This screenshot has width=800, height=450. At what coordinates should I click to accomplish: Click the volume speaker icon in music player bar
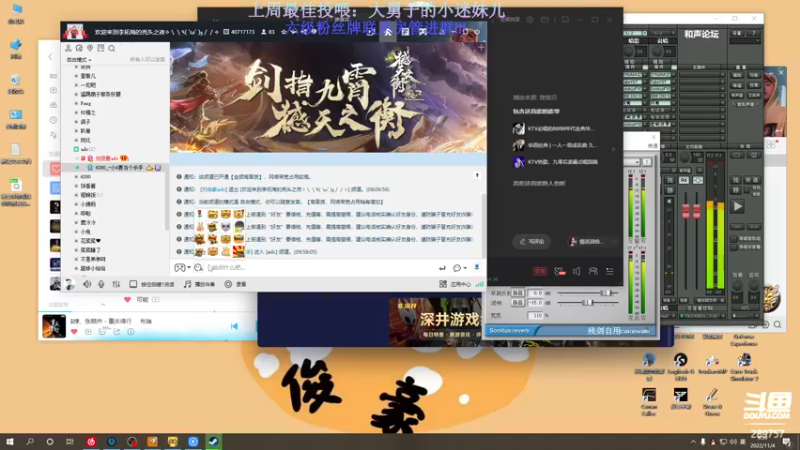577,271
